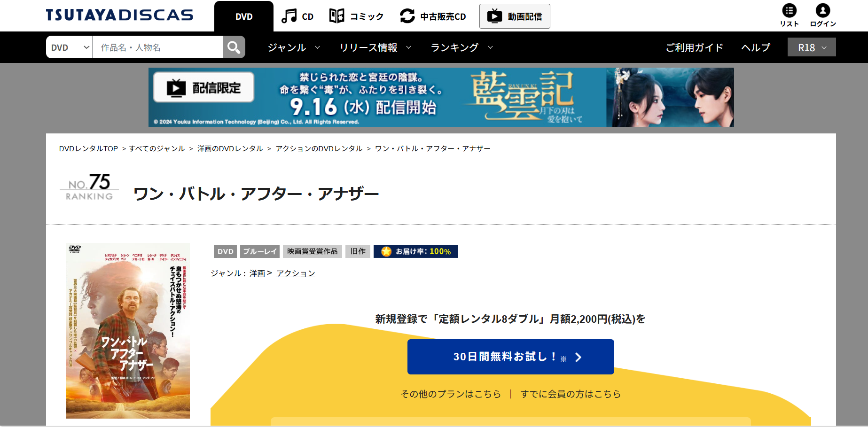
Task: Expand the リリース情報 menu
Action: coord(375,47)
